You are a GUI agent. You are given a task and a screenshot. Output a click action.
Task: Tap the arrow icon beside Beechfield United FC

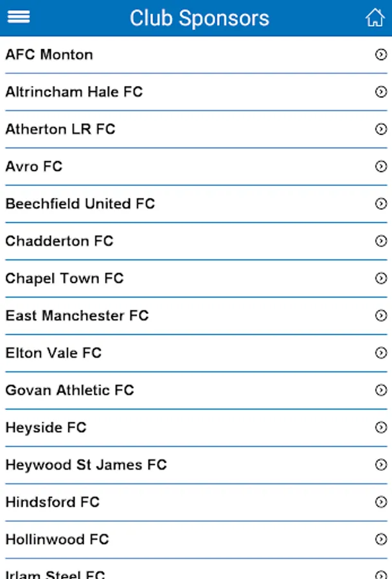[x=381, y=203]
